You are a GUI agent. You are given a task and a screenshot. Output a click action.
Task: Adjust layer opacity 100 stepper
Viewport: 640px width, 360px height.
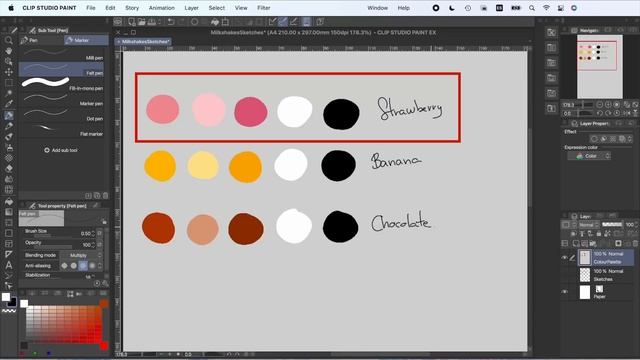coord(636,224)
